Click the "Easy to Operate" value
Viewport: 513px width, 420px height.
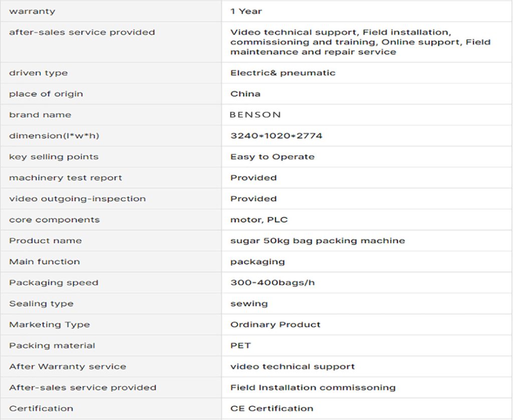click(x=272, y=157)
